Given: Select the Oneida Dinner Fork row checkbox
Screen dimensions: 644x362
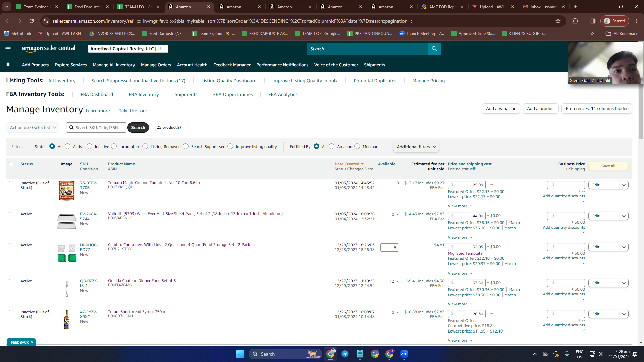Looking at the screenshot, I should coord(11,281).
